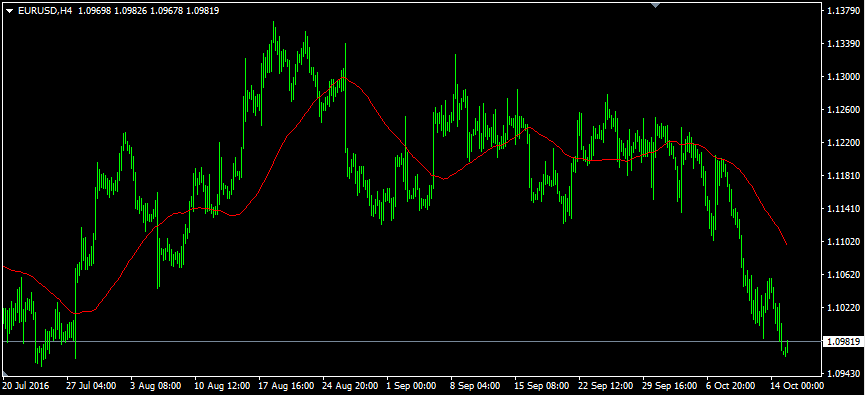This screenshot has height=395, width=865.
Task: Click the 1.13790 price scale label
Action: pyautogui.click(x=843, y=10)
